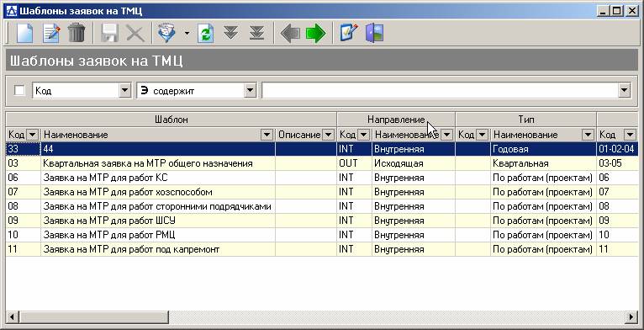Click the floppy disk save icon
644x330 pixels.
point(109,33)
